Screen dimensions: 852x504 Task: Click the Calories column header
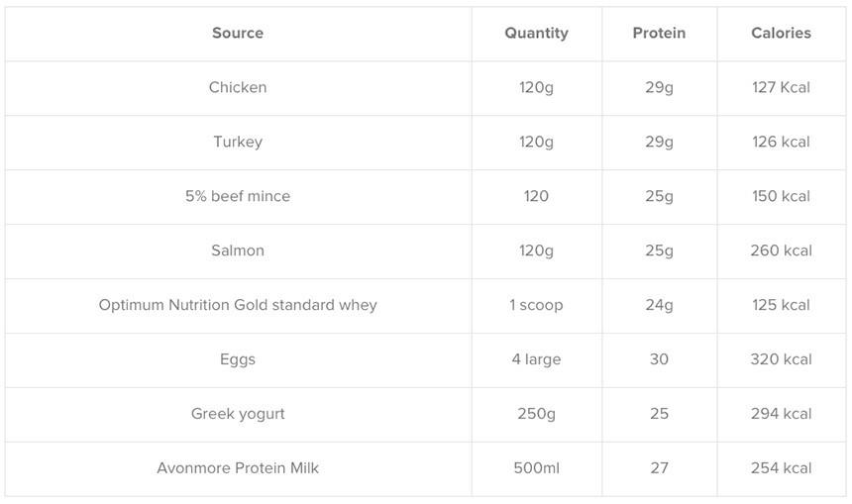click(x=781, y=33)
